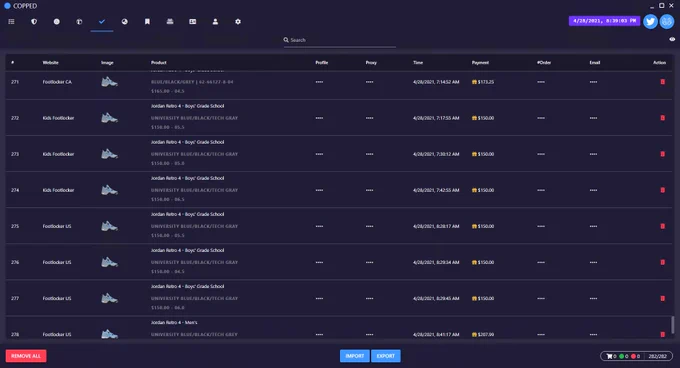Viewport: 680px width, 368px height.
Task: Click 'Footlocker US' in row 276
Action: point(57,262)
